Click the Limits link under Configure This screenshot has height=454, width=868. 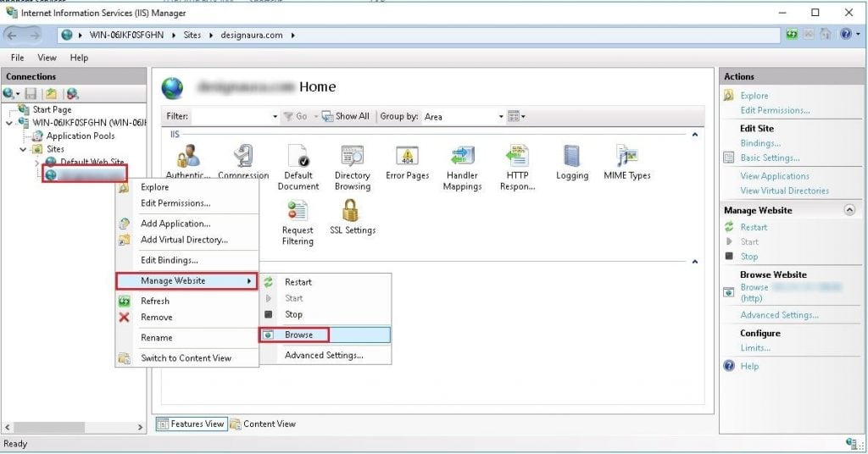tap(755, 347)
